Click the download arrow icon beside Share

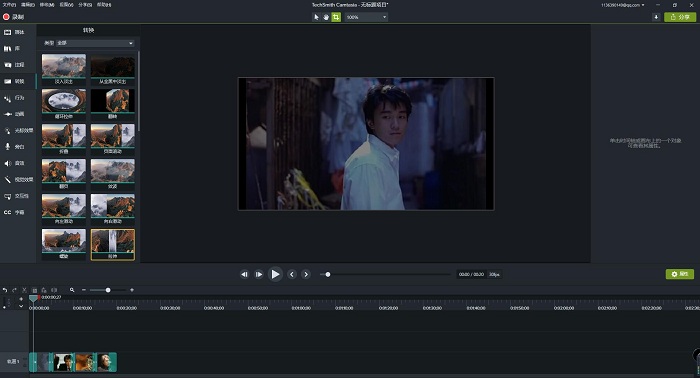point(656,17)
